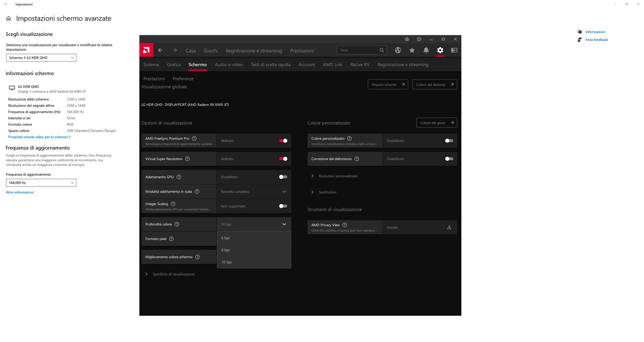Open Schermo 1: LG HDR QHD dropdown
Image resolution: width=644 pixels, height=342 pixels.
[41, 58]
